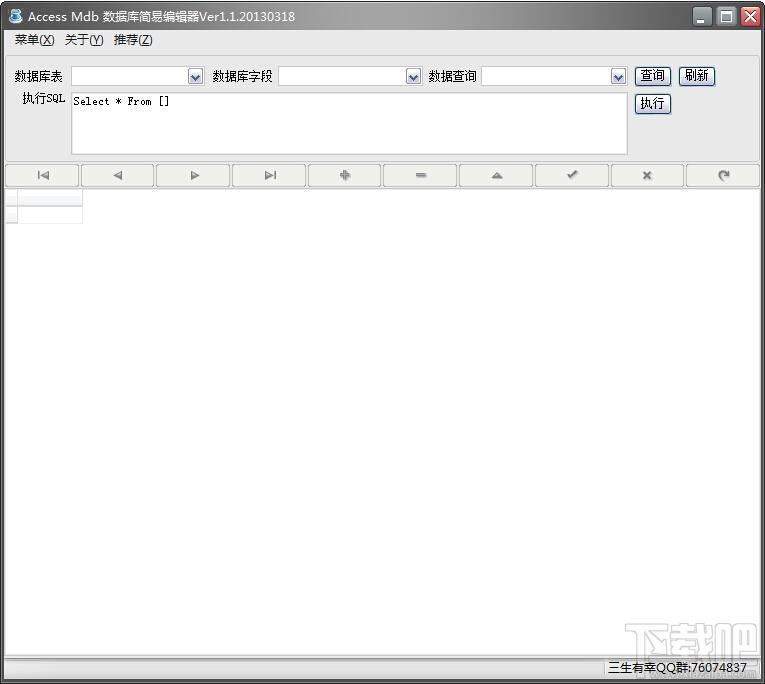Post changes with checkmark button

point(572,176)
